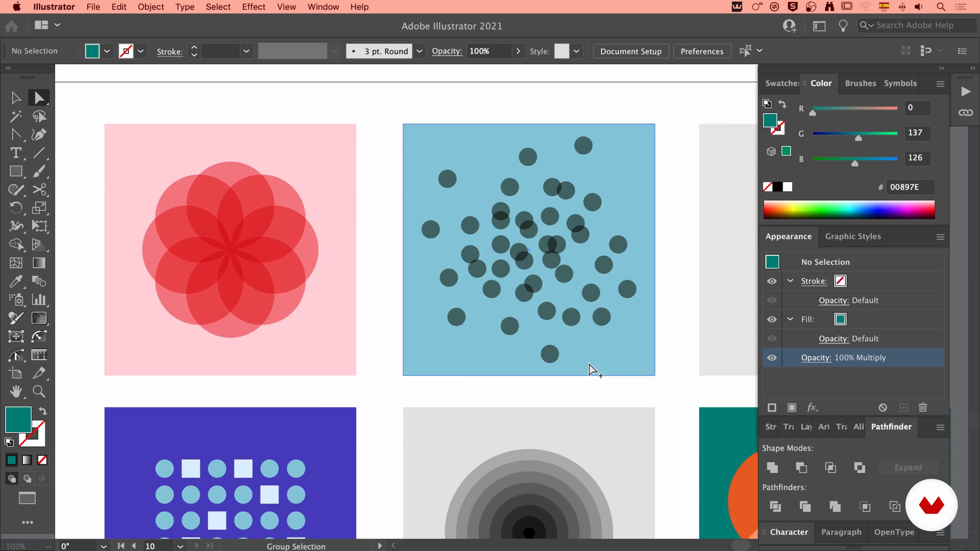
Task: Set paint mode to None in toolbar
Action: pyautogui.click(x=42, y=460)
